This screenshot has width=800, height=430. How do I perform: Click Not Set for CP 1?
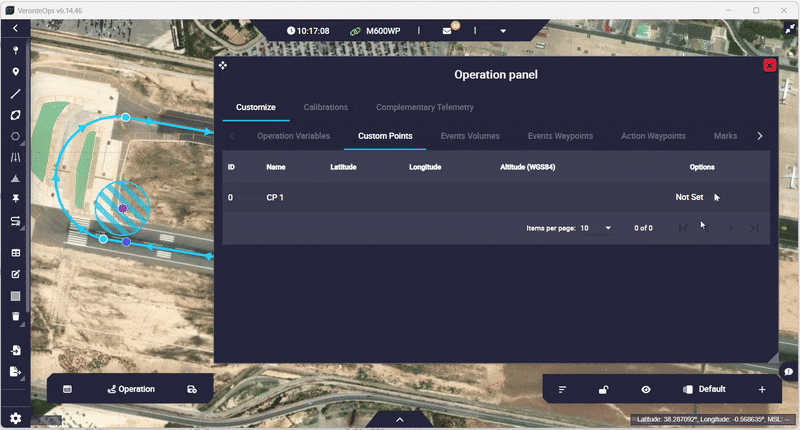(689, 197)
